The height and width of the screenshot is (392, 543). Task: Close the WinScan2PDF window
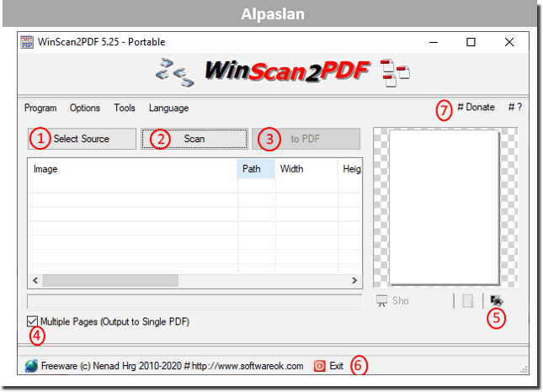(509, 42)
